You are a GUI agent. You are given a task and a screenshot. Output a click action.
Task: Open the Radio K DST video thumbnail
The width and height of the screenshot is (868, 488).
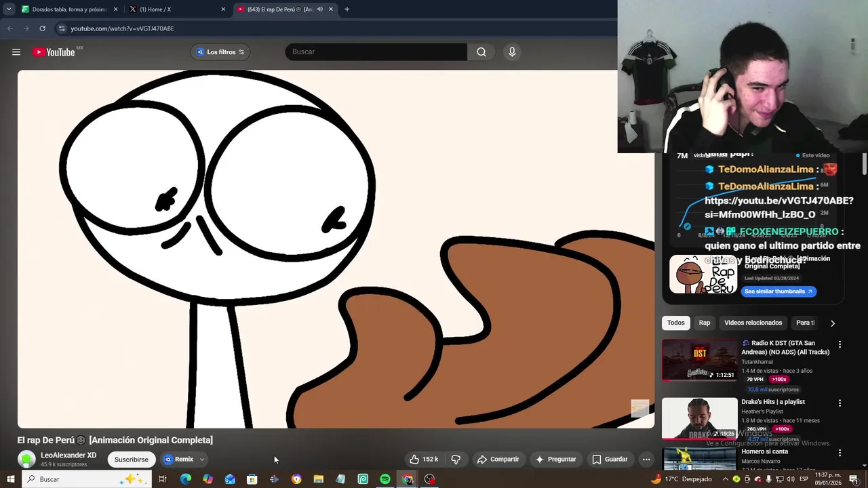(699, 360)
